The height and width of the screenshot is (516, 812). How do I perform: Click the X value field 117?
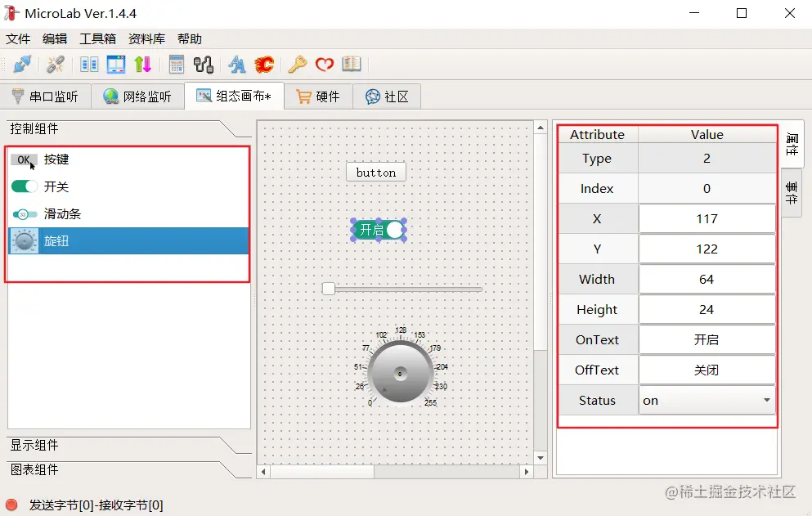click(707, 218)
